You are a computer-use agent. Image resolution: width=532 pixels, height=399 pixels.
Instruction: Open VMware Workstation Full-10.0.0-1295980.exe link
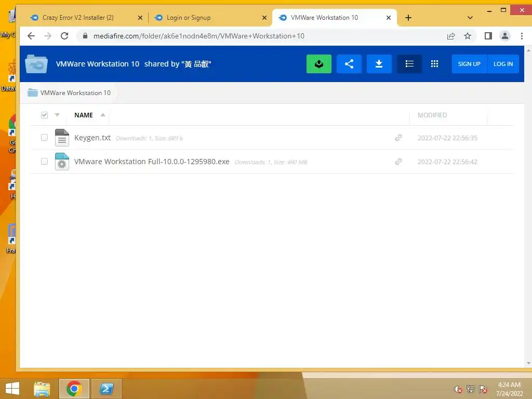[x=152, y=162]
